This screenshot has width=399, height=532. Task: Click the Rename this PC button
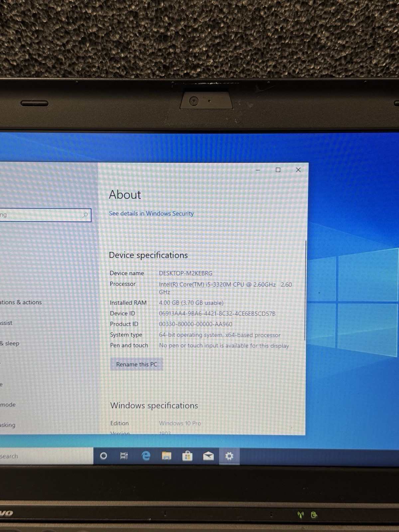click(137, 364)
